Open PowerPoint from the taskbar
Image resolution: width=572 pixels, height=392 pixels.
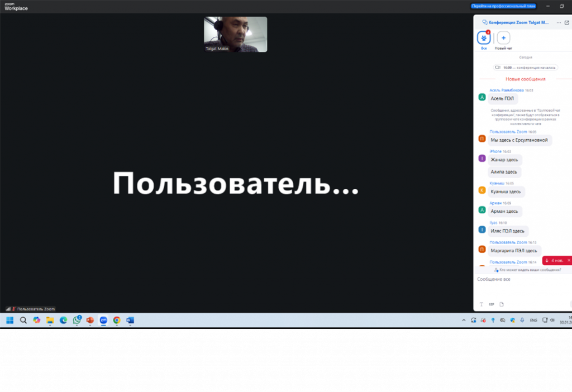(x=90, y=321)
